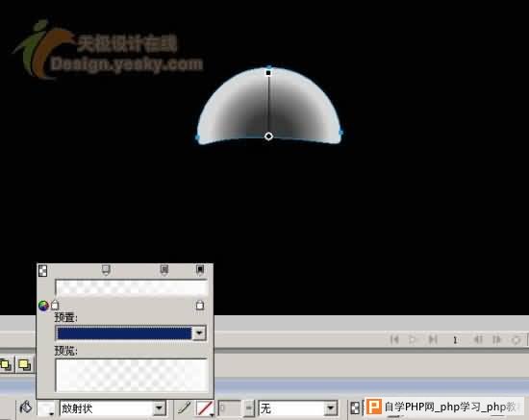Select the left color stop below the ramp

(55, 305)
